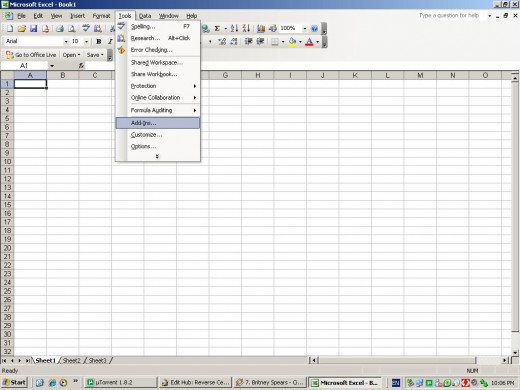Switch to Sheet2 tab

(x=72, y=360)
